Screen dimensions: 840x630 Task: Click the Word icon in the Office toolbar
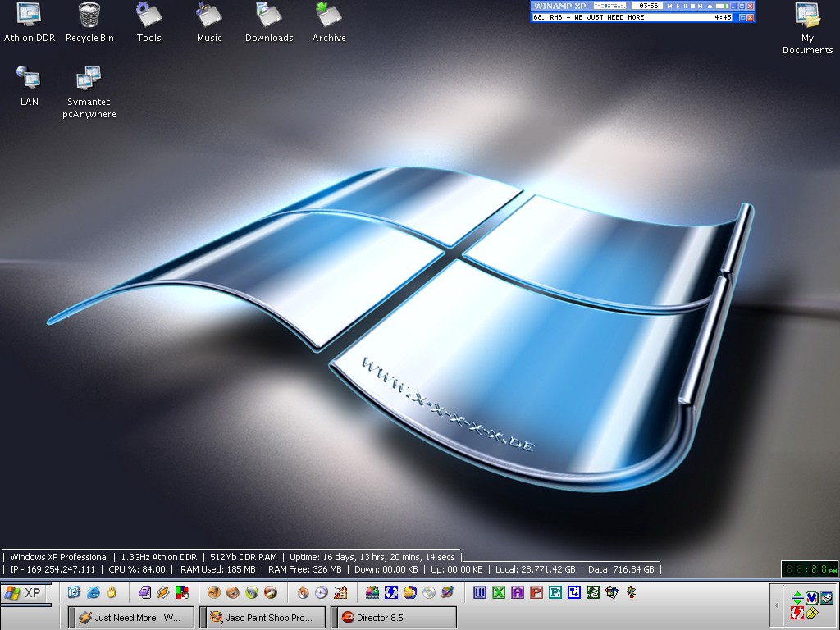click(480, 592)
